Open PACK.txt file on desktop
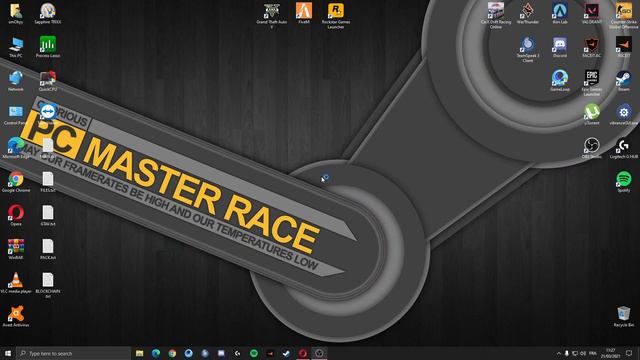The width and height of the screenshot is (640, 360). 48,249
